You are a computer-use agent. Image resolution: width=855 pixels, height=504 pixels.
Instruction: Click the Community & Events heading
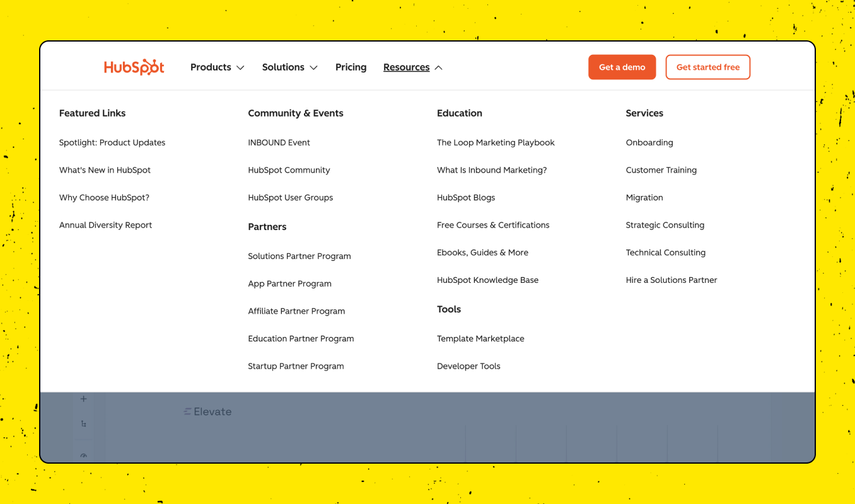point(296,113)
